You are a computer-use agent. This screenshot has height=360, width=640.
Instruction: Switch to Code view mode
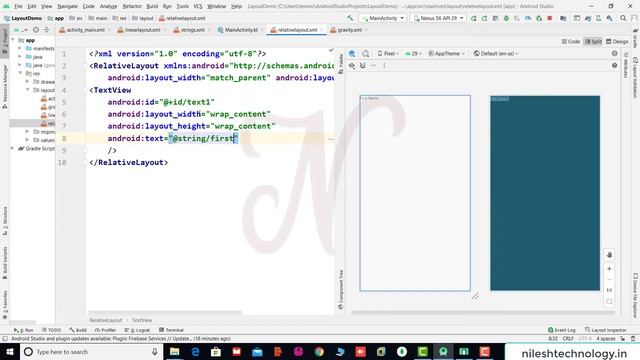[x=571, y=42]
